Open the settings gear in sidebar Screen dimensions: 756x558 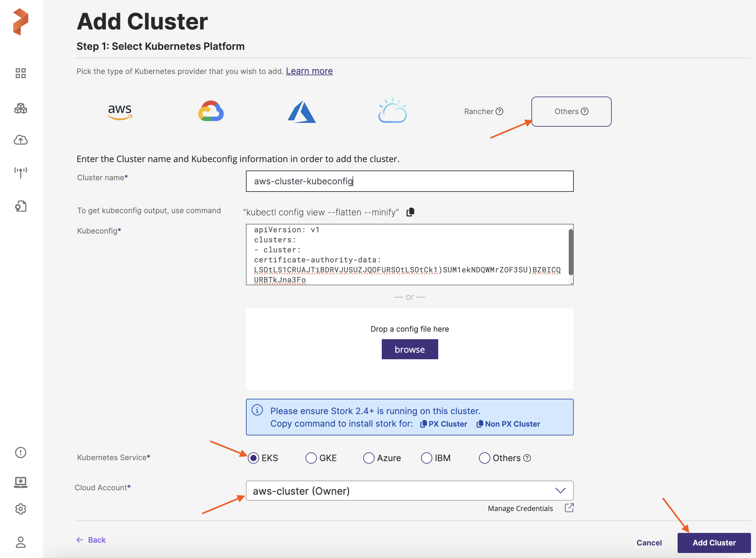[21, 509]
